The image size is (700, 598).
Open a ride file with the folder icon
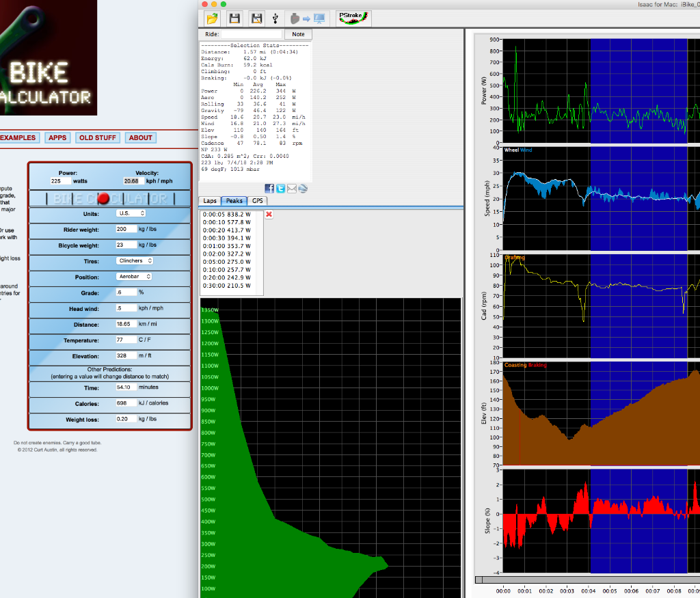[213, 18]
